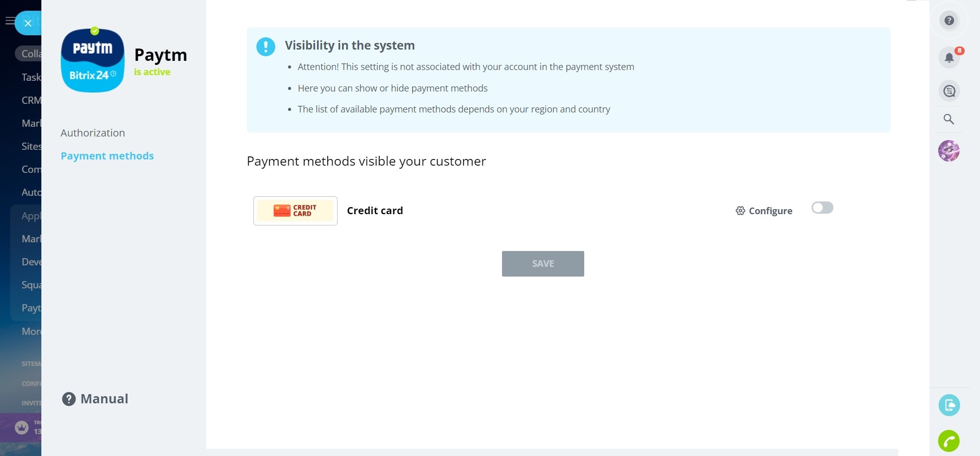The width and height of the screenshot is (980, 456).
Task: Click the search magnifier icon
Action: 948,120
